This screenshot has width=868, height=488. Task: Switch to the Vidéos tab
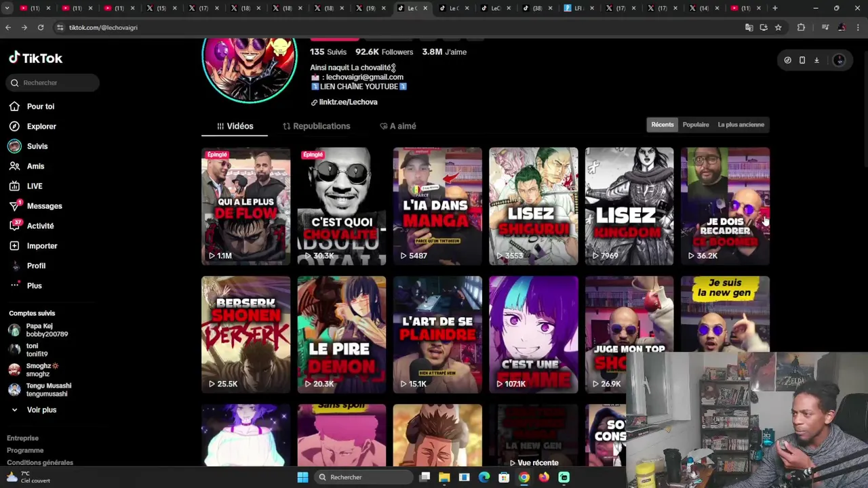(235, 126)
